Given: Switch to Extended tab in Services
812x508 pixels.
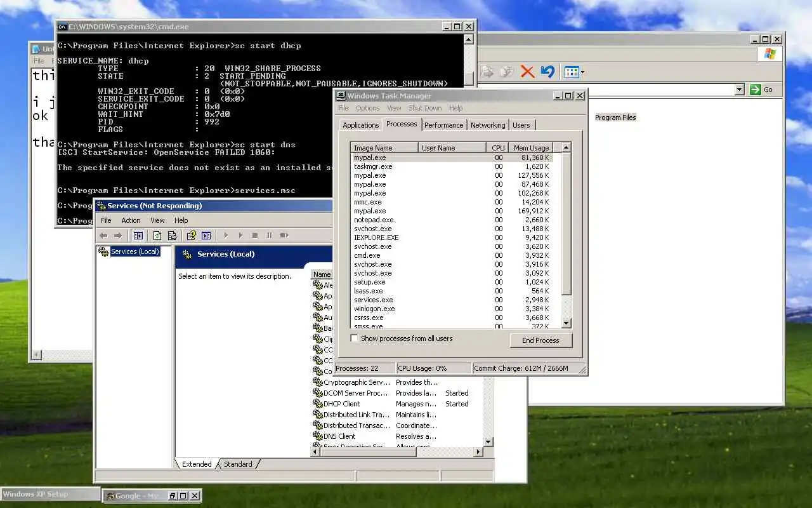Looking at the screenshot, I should [x=197, y=464].
